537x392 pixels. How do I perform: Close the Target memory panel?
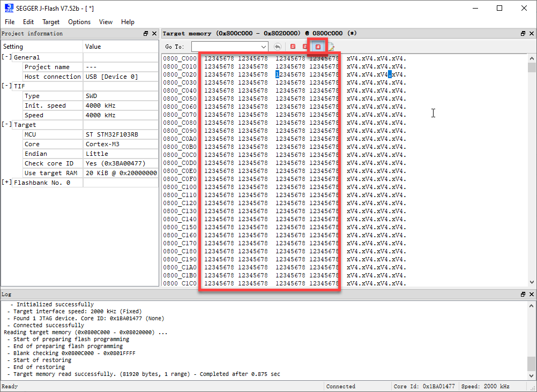(x=532, y=34)
